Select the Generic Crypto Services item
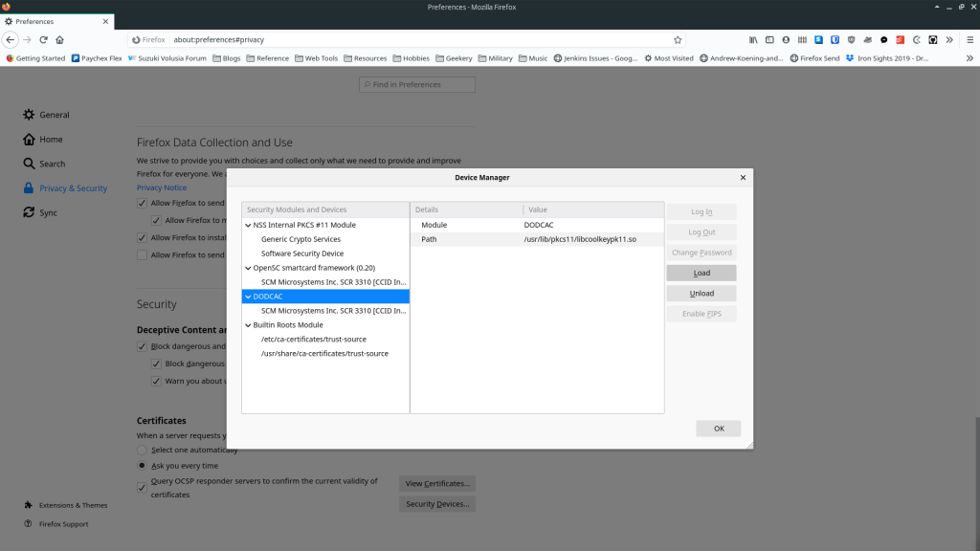This screenshot has height=551, width=980. coord(301,239)
